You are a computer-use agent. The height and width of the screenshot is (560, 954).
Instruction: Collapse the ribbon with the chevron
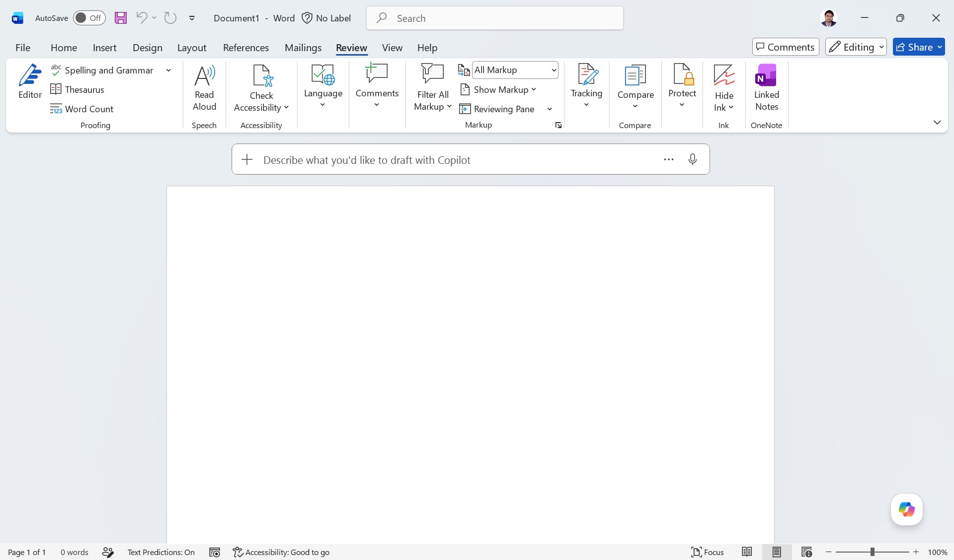[937, 122]
